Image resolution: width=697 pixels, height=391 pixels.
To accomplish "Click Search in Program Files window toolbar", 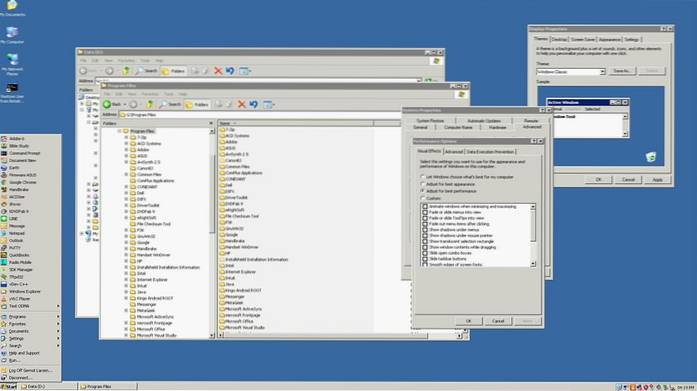I will pyautogui.click(x=170, y=104).
